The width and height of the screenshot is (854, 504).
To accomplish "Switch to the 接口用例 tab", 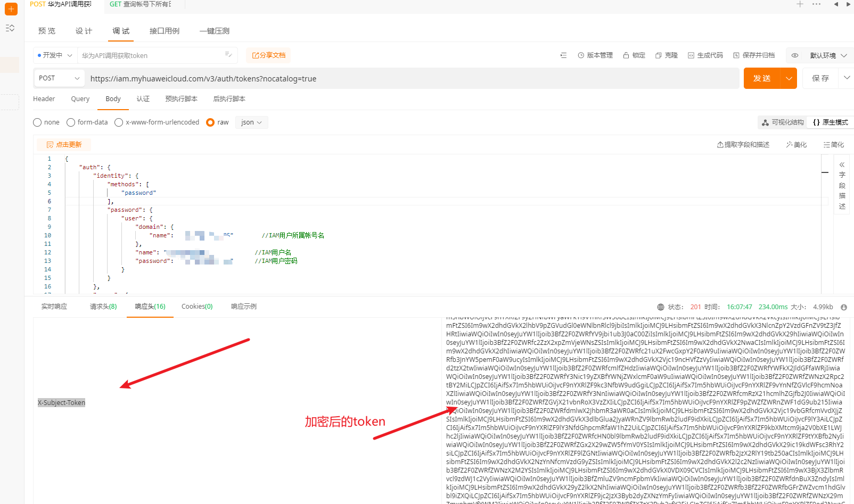I will tap(165, 31).
